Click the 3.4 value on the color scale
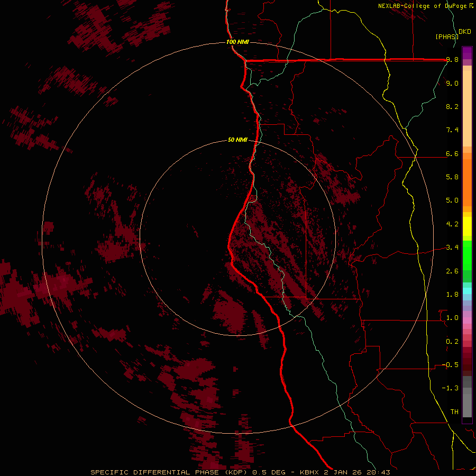The width and height of the screenshot is (476, 476). click(452, 248)
